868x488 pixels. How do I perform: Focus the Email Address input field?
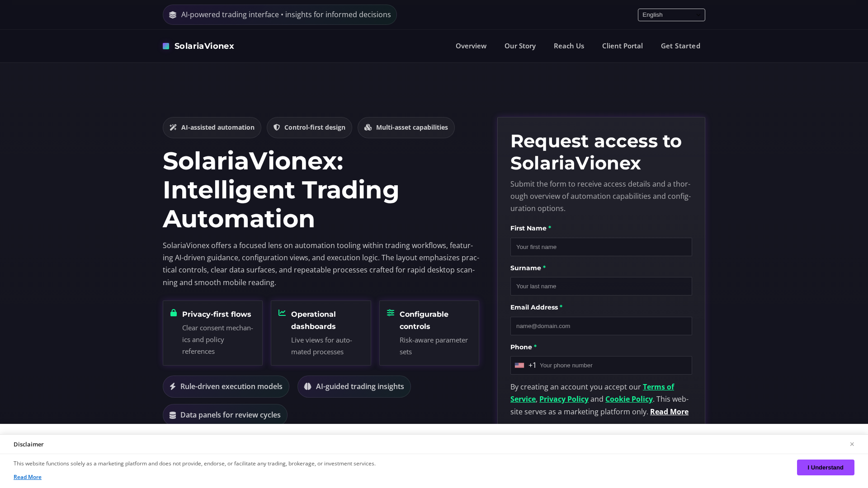(601, 326)
